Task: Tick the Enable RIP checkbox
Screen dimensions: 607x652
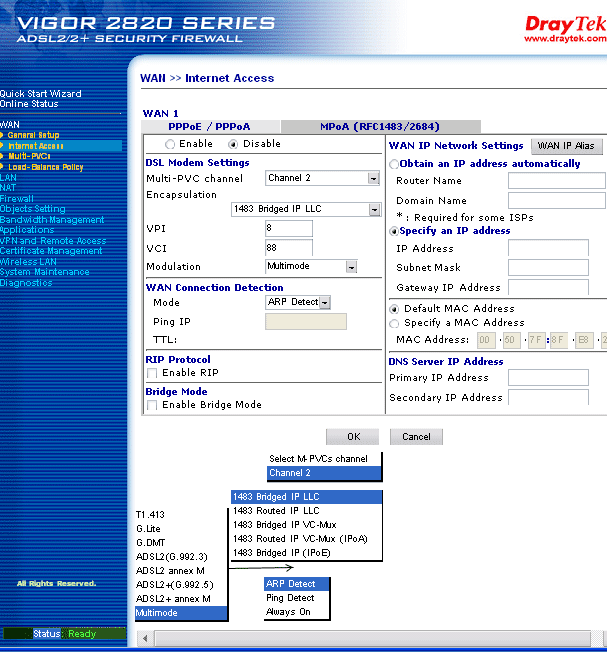Action: coord(152,373)
